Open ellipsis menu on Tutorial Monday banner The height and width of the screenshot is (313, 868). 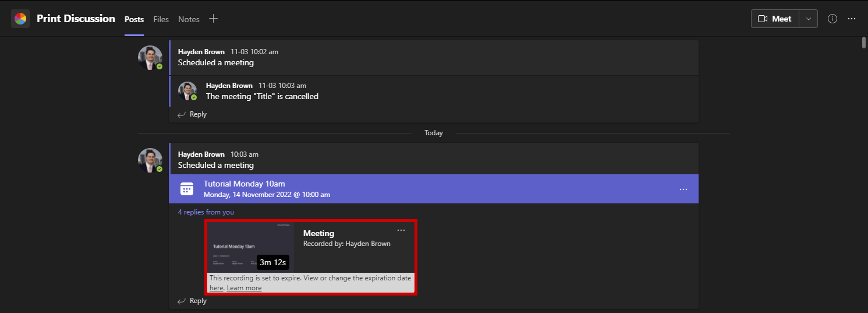click(x=683, y=189)
